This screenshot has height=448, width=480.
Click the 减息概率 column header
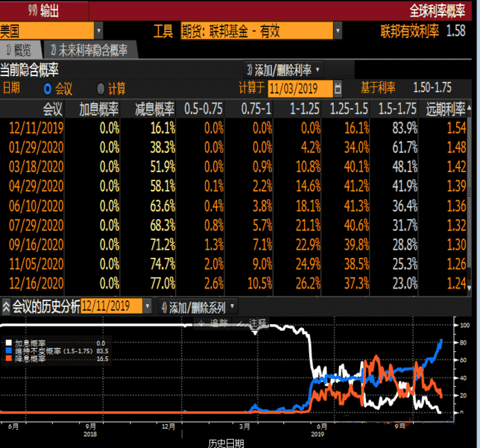click(154, 109)
